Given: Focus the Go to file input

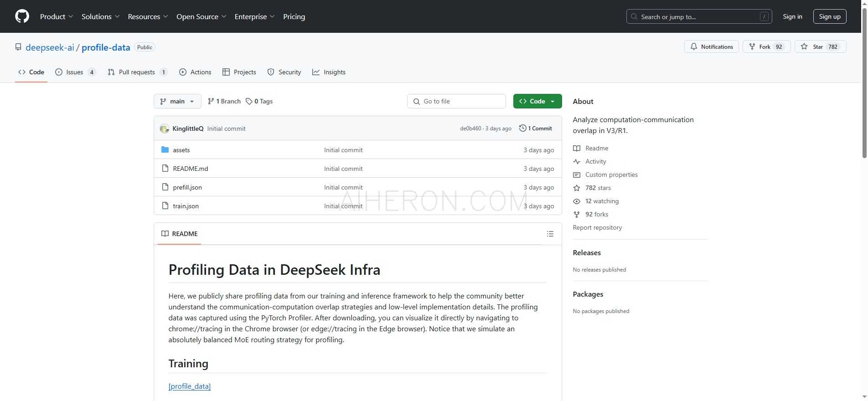Looking at the screenshot, I should coord(456,101).
